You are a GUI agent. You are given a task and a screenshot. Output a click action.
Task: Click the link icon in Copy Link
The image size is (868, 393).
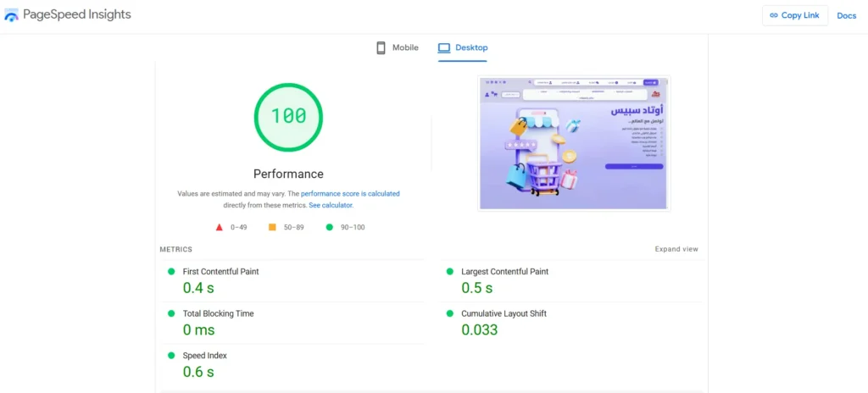point(772,15)
